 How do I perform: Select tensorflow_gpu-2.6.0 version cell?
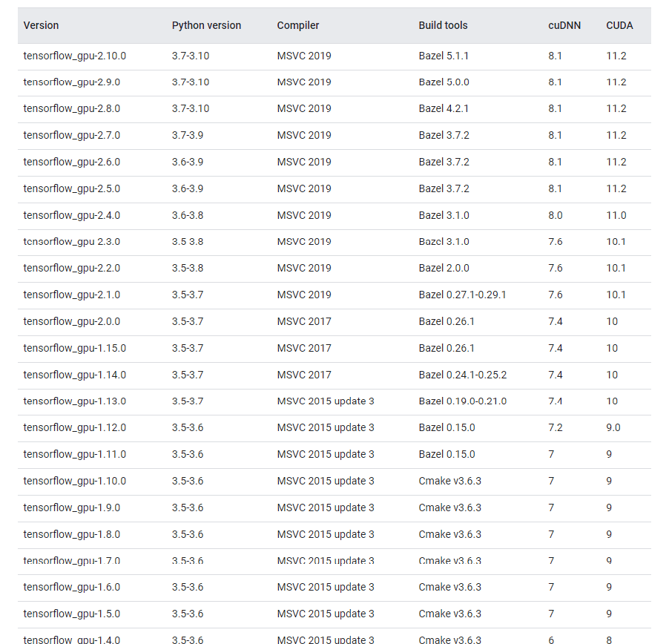(72, 162)
